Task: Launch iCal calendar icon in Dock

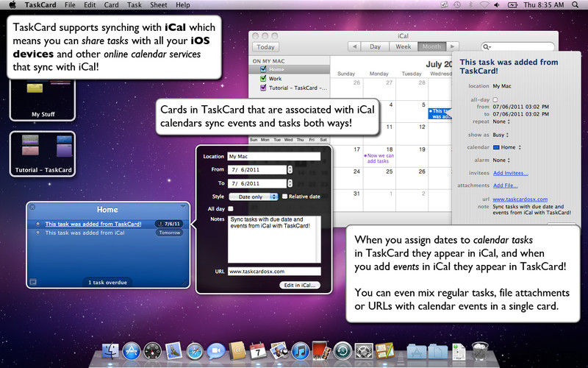Action: click(258, 351)
